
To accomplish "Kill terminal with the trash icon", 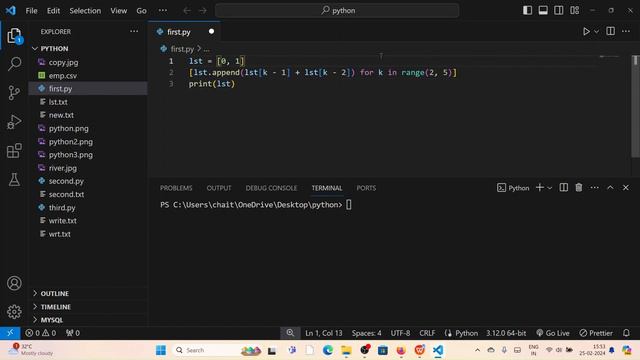I will tap(579, 187).
